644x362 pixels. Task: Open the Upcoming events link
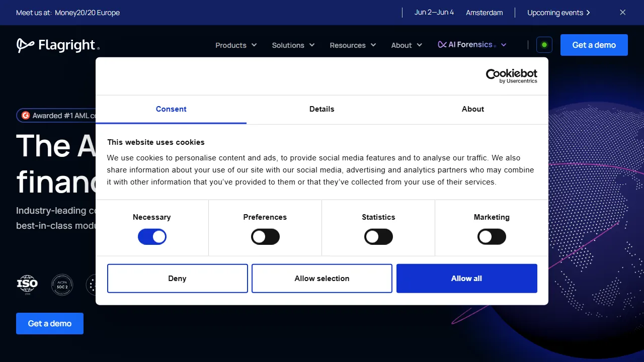(x=558, y=13)
